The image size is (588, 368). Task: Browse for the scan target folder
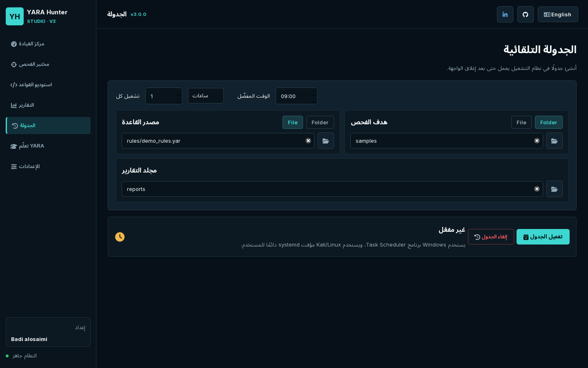click(x=555, y=141)
